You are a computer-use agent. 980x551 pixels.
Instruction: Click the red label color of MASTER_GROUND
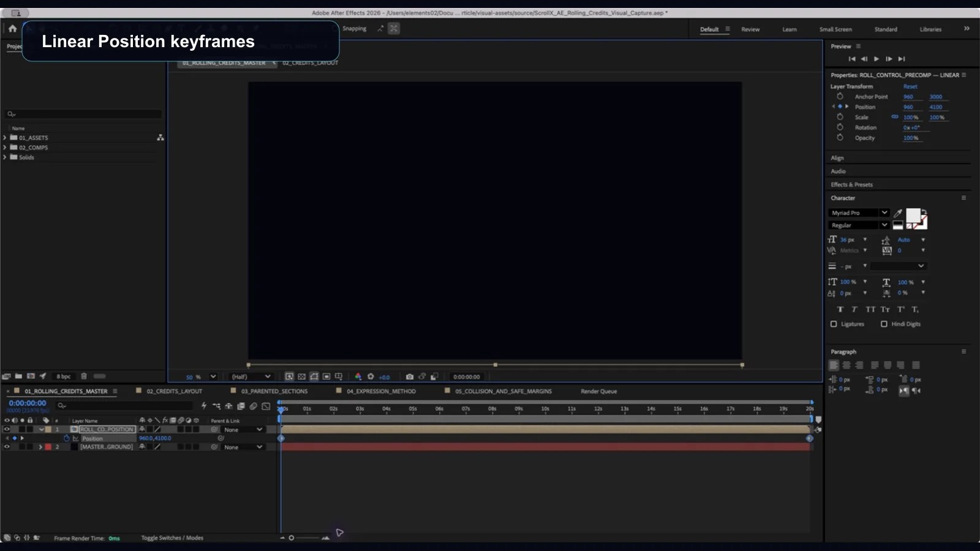[x=48, y=447]
